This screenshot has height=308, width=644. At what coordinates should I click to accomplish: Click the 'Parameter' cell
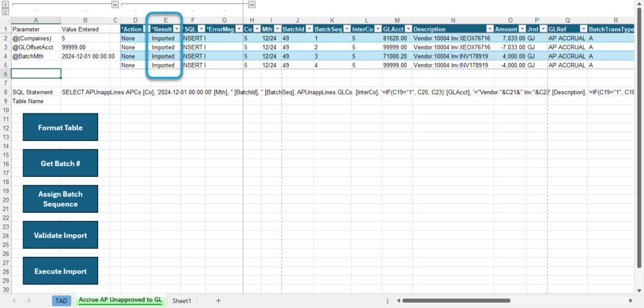[x=36, y=29]
